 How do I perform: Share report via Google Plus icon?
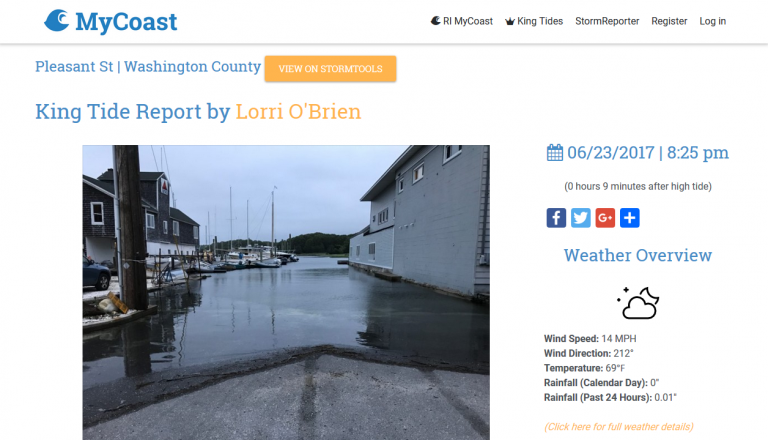coord(605,218)
